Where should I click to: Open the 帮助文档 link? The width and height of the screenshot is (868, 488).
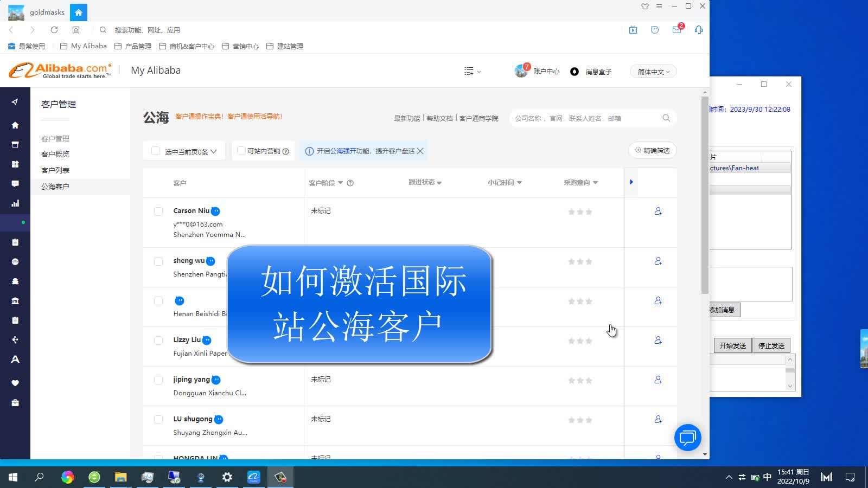439,118
